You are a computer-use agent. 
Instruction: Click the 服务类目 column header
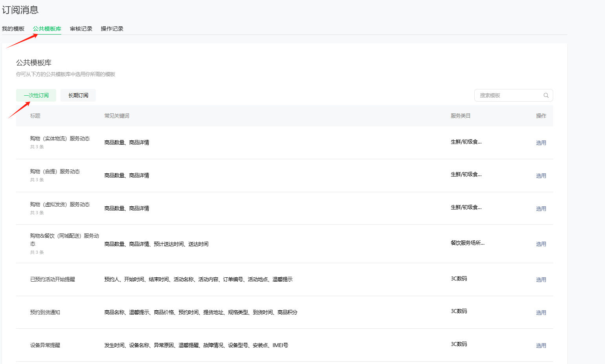tap(461, 116)
